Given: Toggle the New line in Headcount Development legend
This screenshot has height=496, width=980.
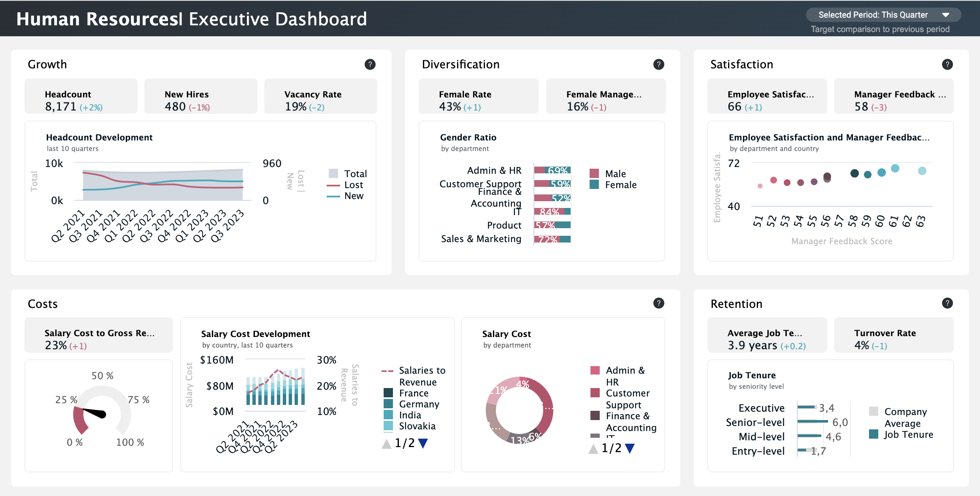Looking at the screenshot, I should point(354,196).
